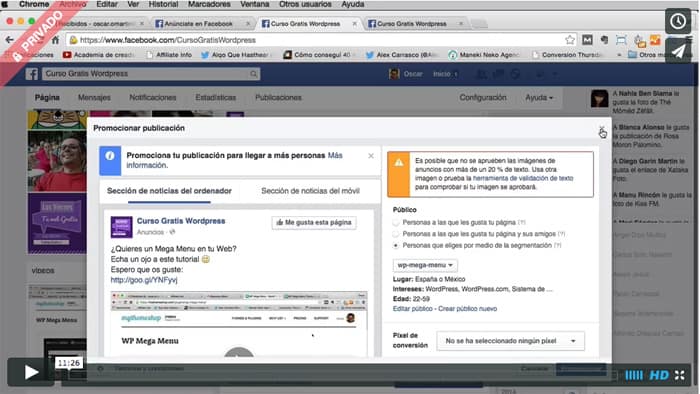Open herramienta de validación de texto link
Viewport: 700px width, 394px height.
[523, 178]
